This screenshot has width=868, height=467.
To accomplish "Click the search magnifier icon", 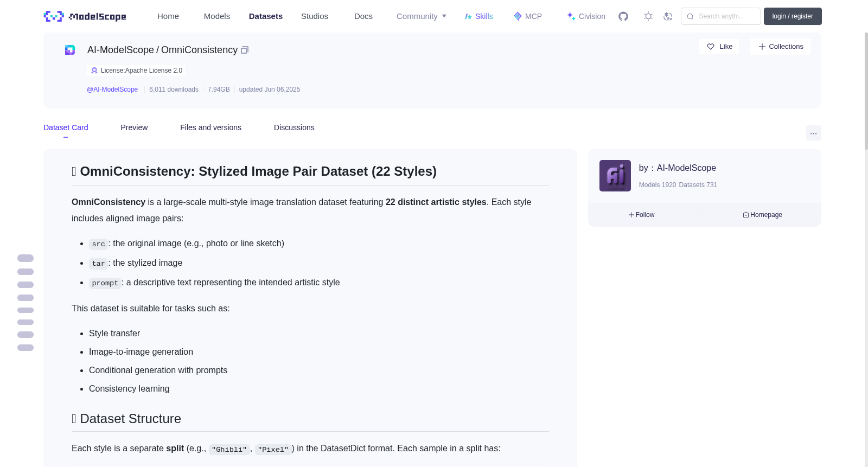I will (x=690, y=16).
